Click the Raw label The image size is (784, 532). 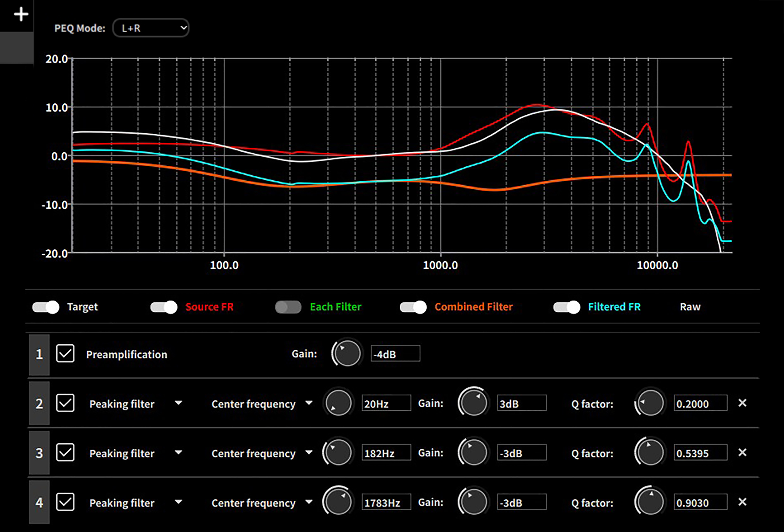690,307
